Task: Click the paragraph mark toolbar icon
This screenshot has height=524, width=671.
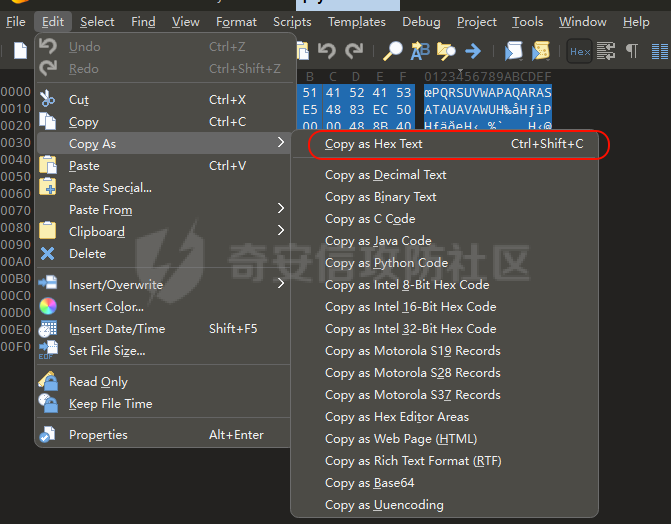Action: coord(632,51)
